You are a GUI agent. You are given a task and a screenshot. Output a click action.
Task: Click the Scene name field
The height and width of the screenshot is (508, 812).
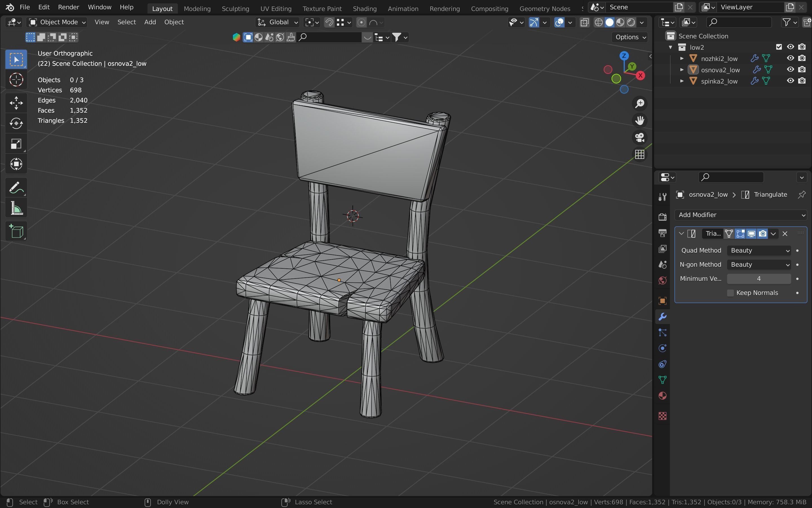tap(639, 7)
